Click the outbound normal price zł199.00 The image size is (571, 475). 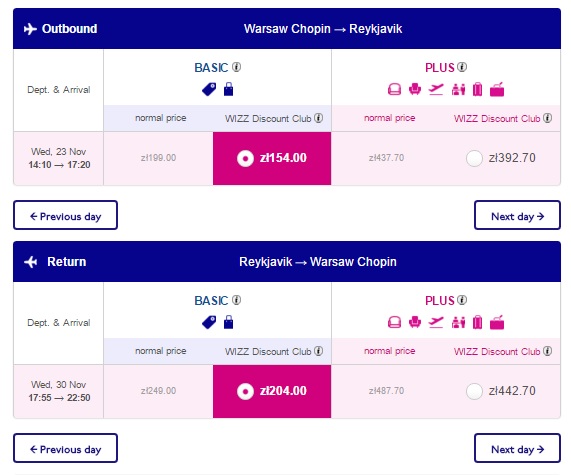158,158
